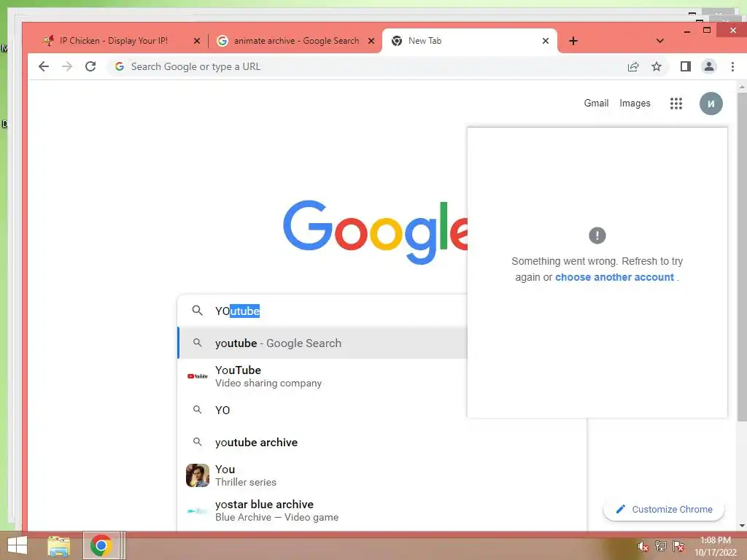Open File Explorer from the taskbar
The width and height of the screenshot is (747, 560).
point(58,546)
